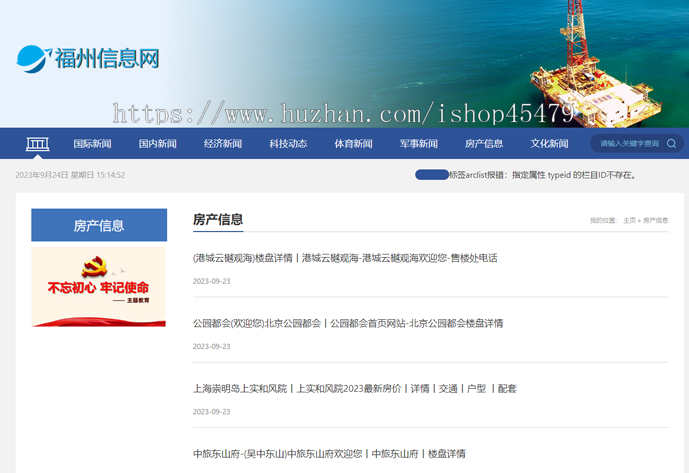689x473 pixels.
Task: Select 军事新闻 in the navigation bar
Action: [x=419, y=144]
